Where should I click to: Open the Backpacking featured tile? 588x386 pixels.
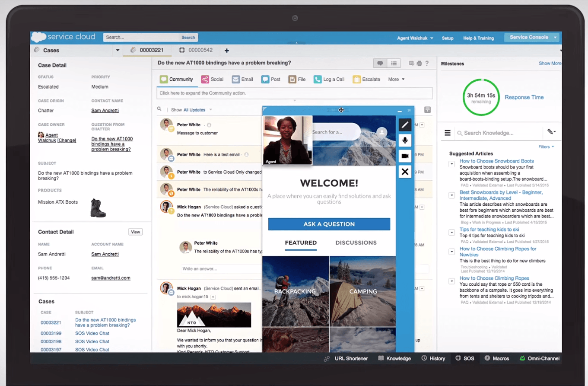point(295,291)
